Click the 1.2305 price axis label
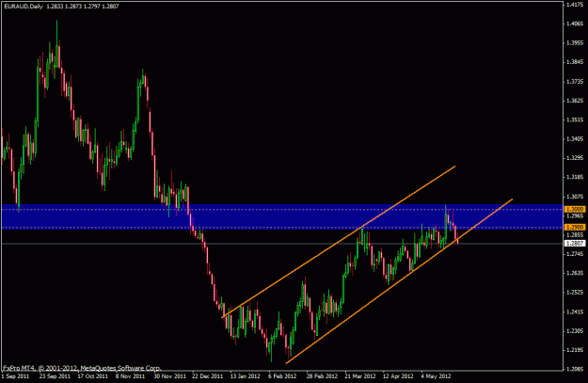 (x=575, y=331)
